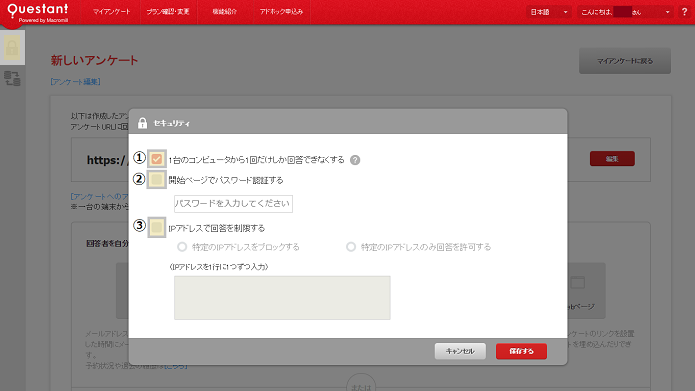Open マイアンケート menu

[112, 12]
